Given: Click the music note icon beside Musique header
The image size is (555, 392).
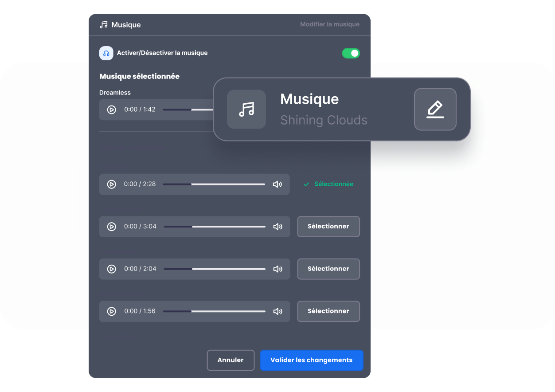Looking at the screenshot, I should 104,25.
